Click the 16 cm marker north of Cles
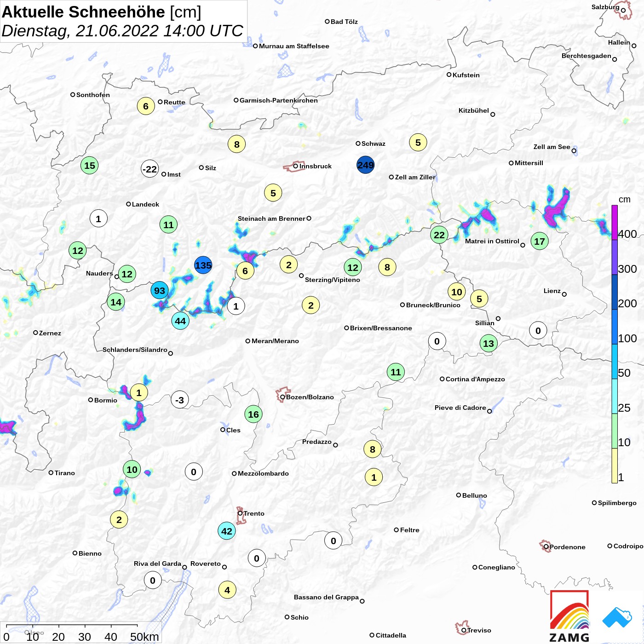 pyautogui.click(x=253, y=414)
